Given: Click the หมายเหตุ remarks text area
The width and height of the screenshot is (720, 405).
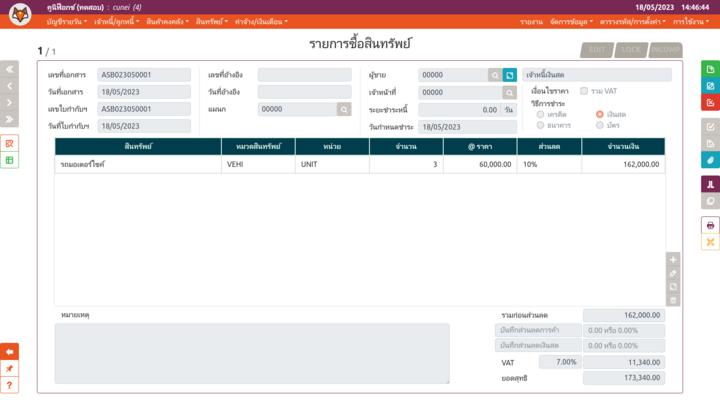Looking at the screenshot, I should (251, 353).
